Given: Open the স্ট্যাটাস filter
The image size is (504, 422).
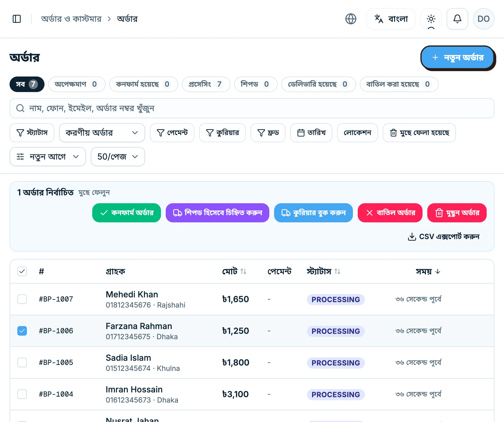Looking at the screenshot, I should (x=32, y=133).
